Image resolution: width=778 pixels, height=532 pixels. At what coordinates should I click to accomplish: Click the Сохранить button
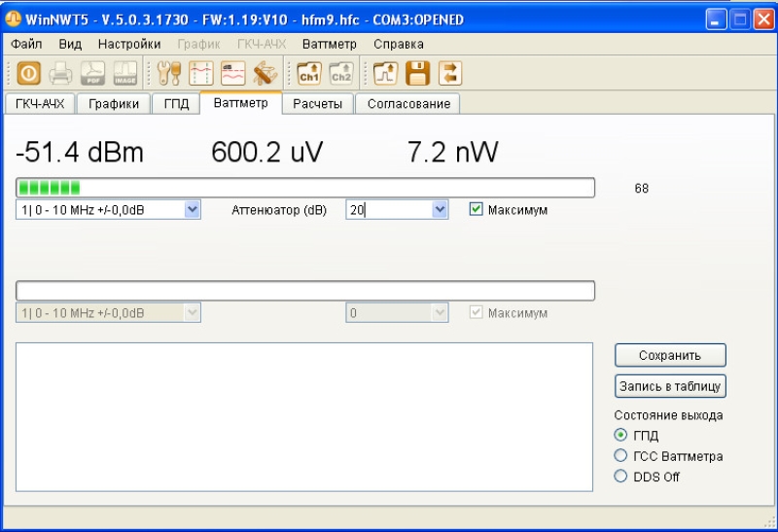[670, 355]
